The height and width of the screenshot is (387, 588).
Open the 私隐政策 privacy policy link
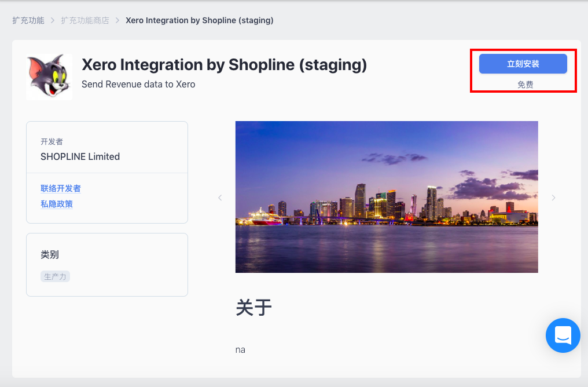pyautogui.click(x=57, y=204)
